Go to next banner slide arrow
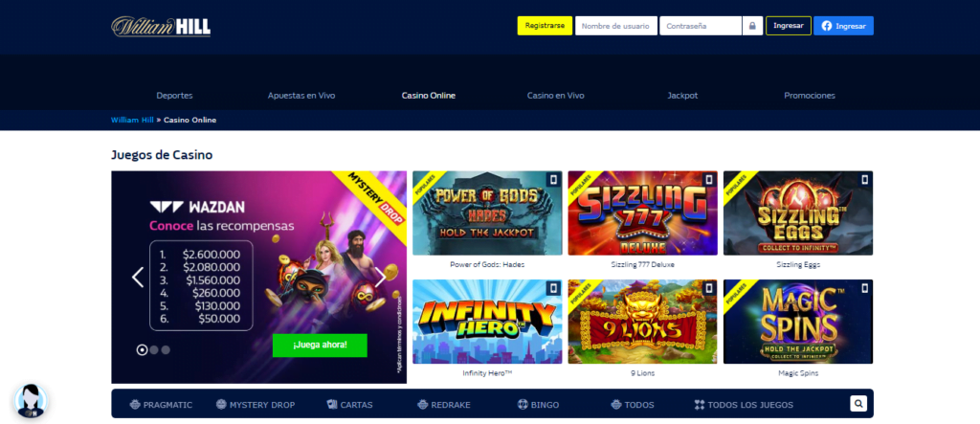 coord(380,278)
